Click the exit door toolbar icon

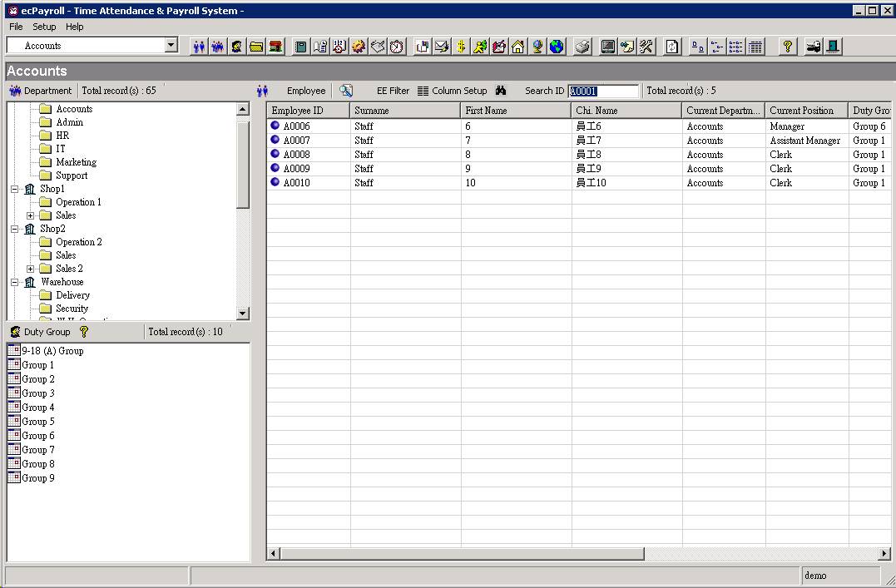pyautogui.click(x=833, y=47)
